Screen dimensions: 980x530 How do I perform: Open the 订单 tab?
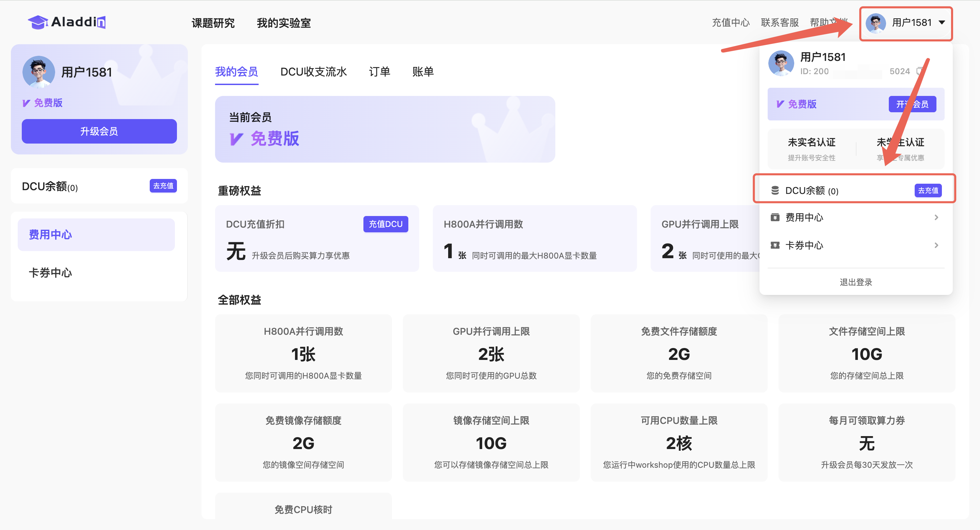pos(379,72)
